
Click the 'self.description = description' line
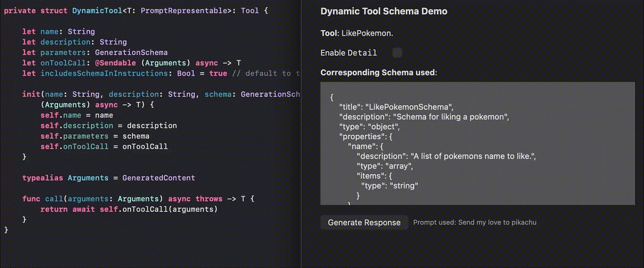(108, 125)
